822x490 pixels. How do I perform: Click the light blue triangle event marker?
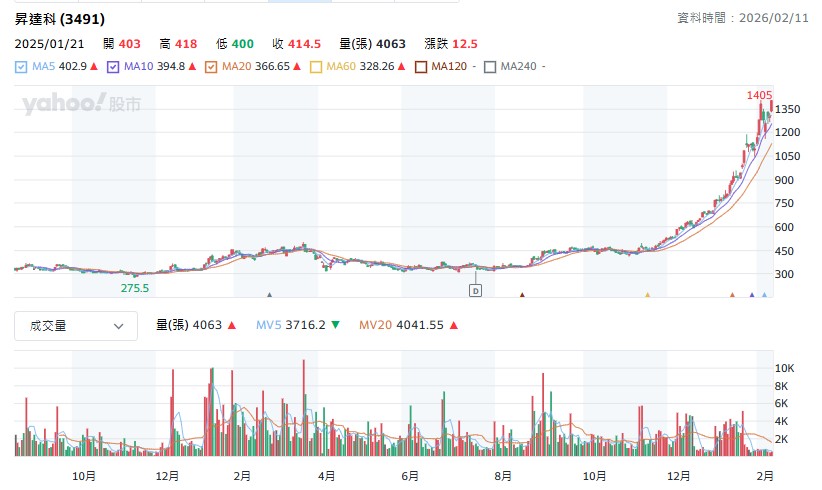[764, 295]
